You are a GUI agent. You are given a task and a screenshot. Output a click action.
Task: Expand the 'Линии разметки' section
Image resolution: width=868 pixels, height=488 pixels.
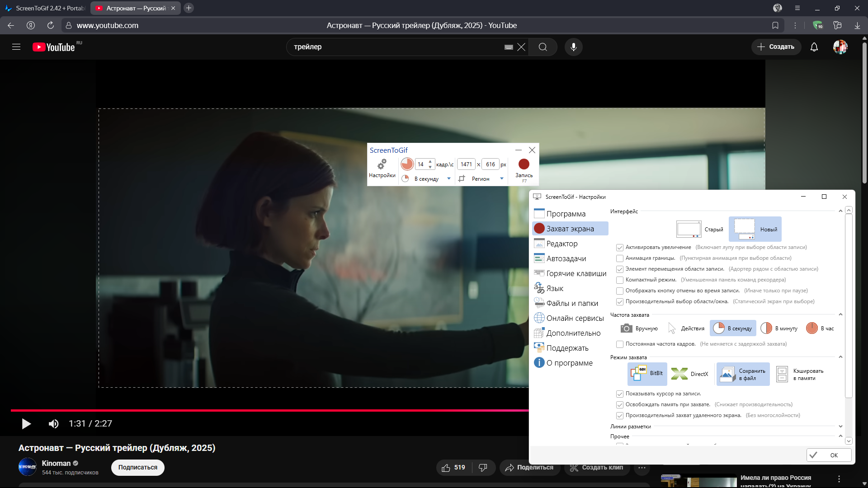(x=840, y=427)
